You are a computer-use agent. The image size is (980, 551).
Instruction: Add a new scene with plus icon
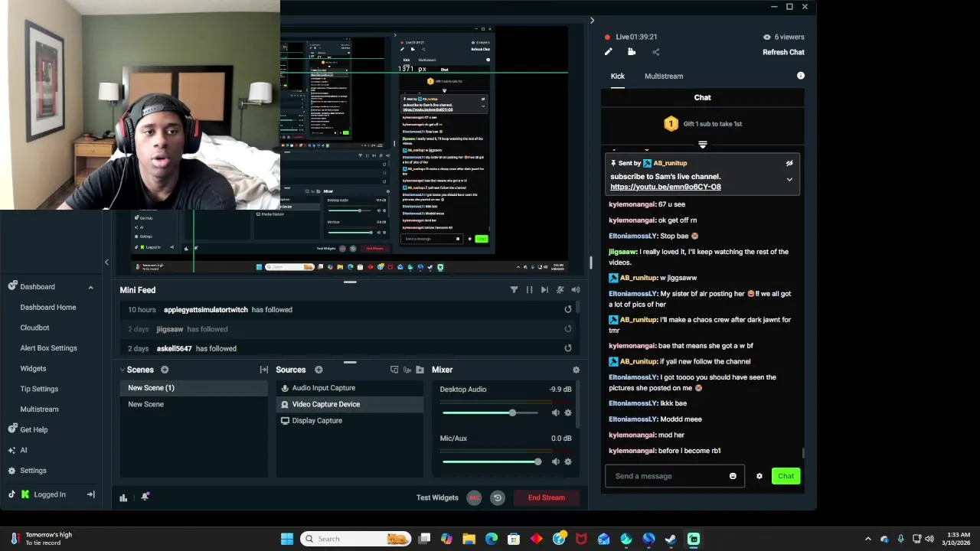165,370
